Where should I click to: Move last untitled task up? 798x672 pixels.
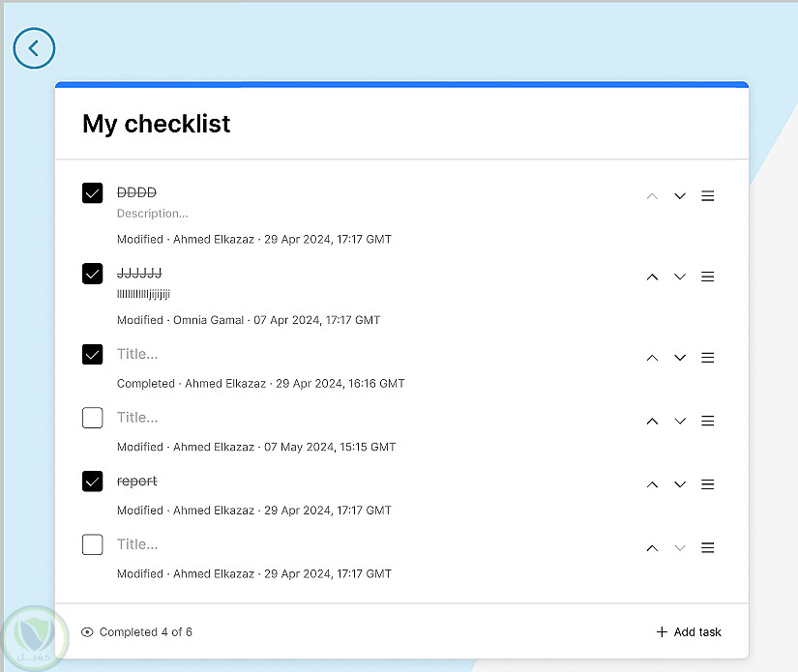652,548
